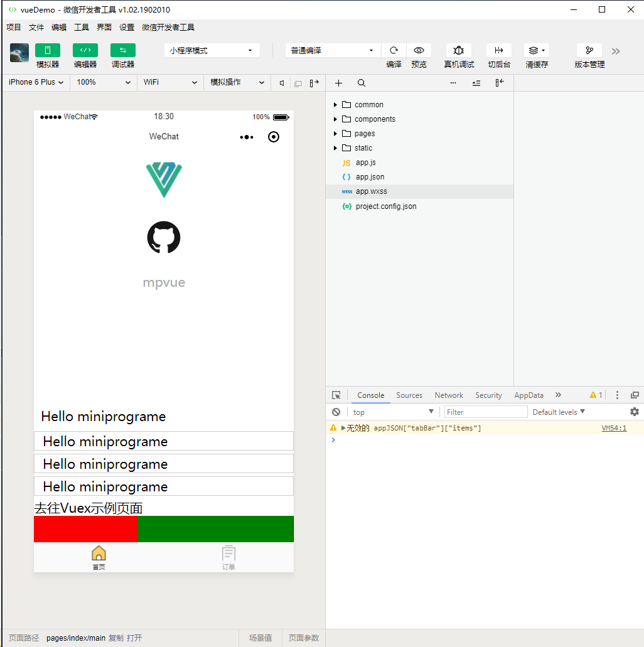This screenshot has width=644, height=647.
Task: Clear the console with the ban icon
Action: pyautogui.click(x=336, y=412)
